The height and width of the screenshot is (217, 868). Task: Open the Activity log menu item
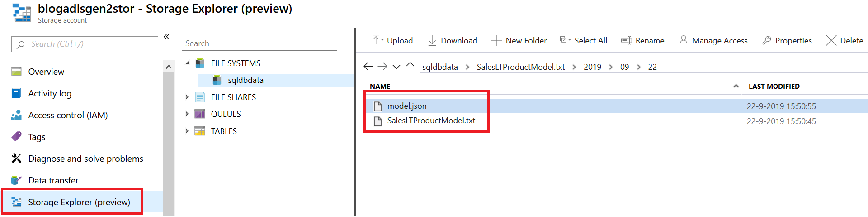tap(50, 93)
